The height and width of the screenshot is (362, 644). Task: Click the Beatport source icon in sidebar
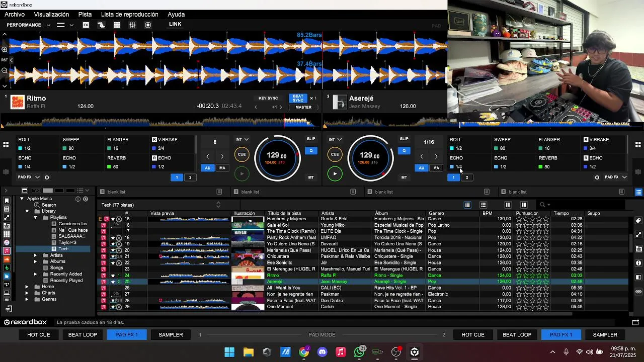7,268
